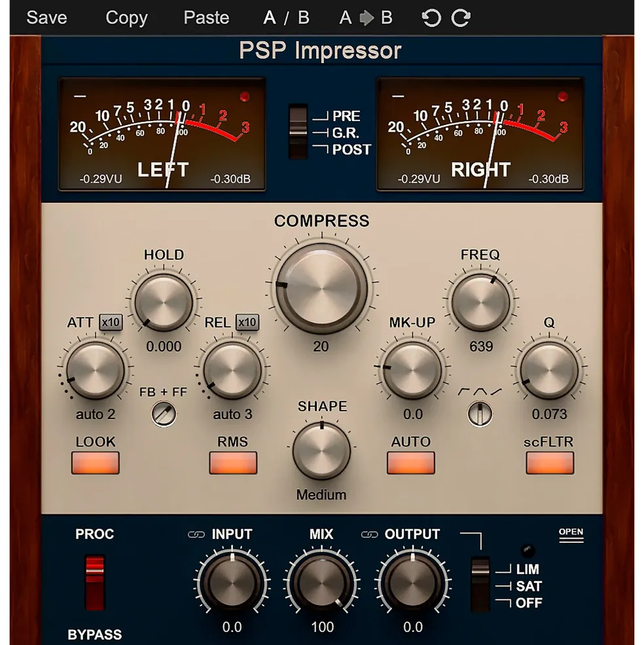This screenshot has width=644, height=645.
Task: Flip the PROC / BYPASS red switch
Action: pyautogui.click(x=95, y=582)
